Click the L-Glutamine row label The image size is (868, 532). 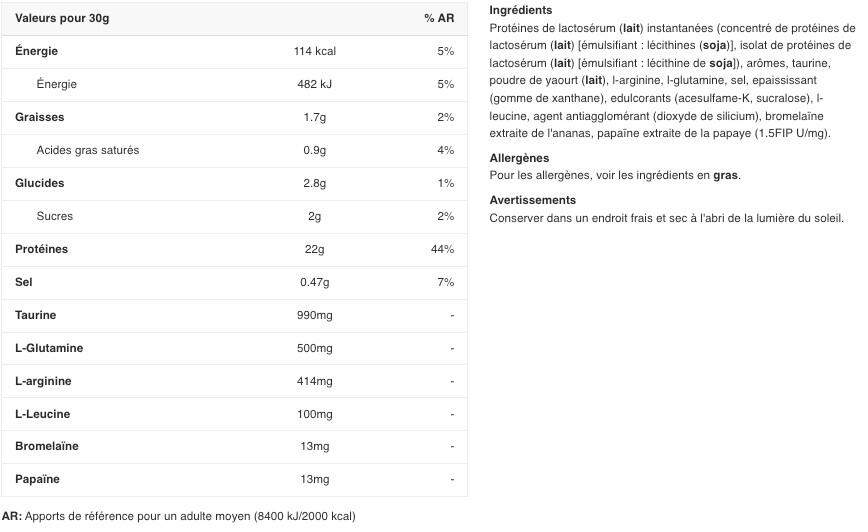point(49,348)
